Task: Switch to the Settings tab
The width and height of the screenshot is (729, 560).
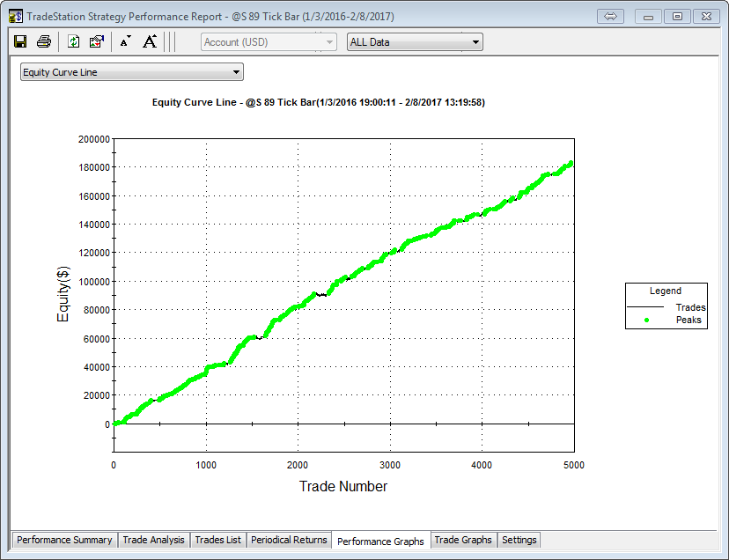Action: (x=519, y=540)
